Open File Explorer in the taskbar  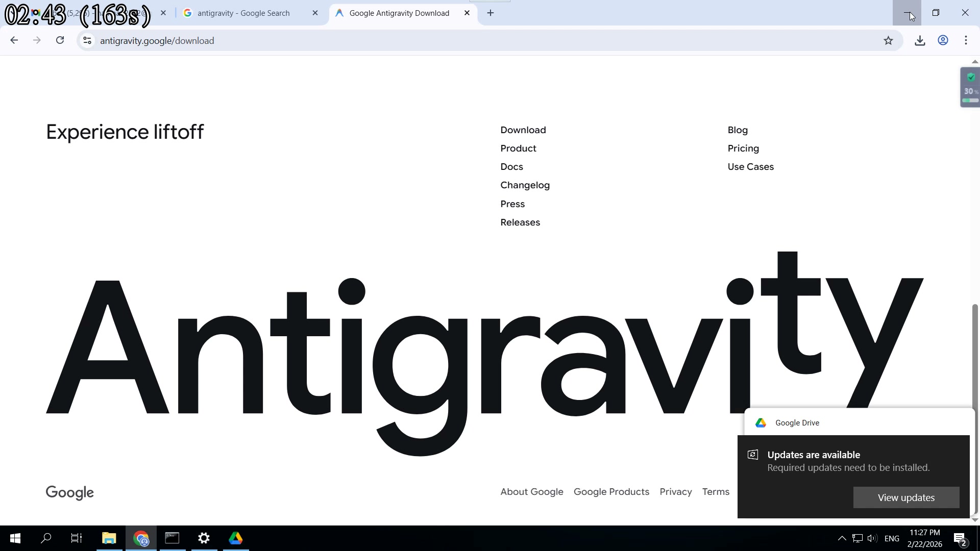click(109, 538)
